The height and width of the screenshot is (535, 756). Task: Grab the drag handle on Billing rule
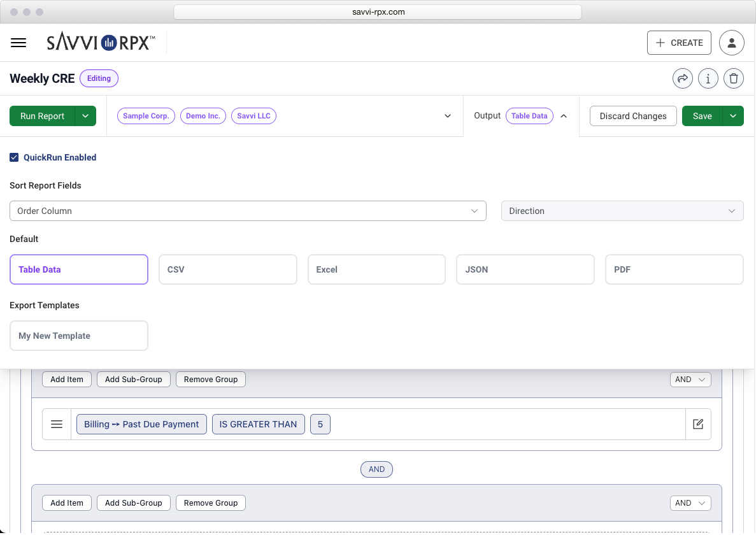(x=57, y=424)
